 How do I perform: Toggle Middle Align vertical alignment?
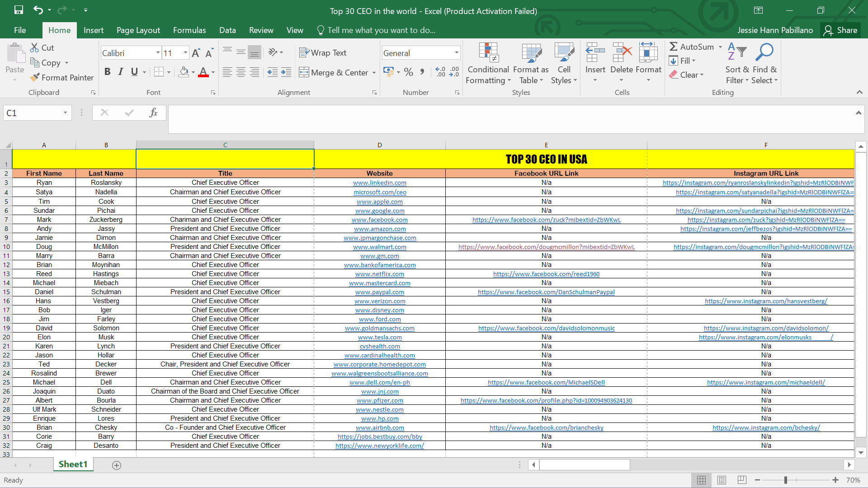coord(241,52)
